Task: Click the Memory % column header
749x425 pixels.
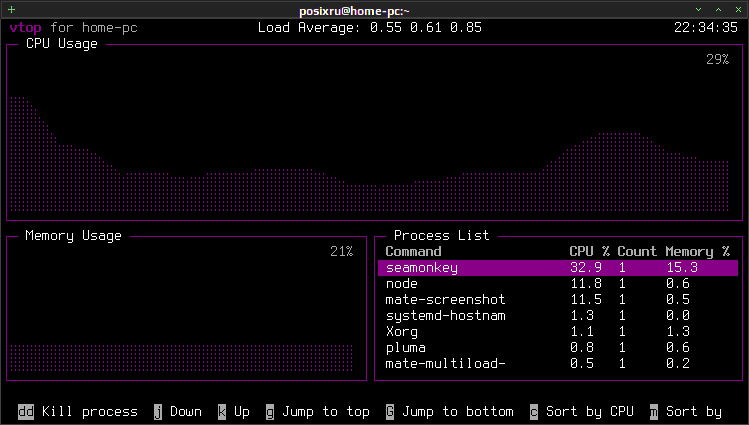Action: click(697, 252)
